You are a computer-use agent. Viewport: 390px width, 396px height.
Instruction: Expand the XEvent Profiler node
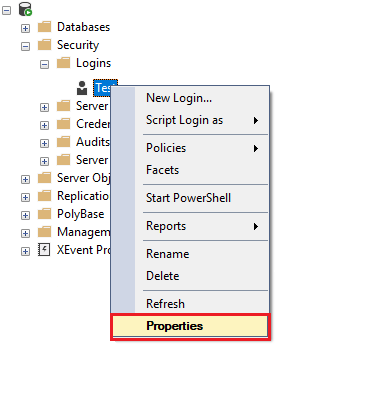(25, 251)
